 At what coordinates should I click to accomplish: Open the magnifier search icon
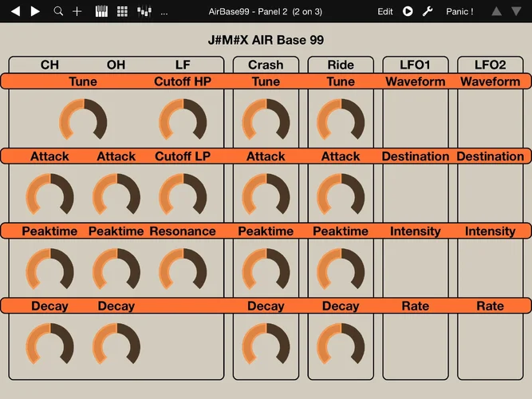[x=58, y=11]
